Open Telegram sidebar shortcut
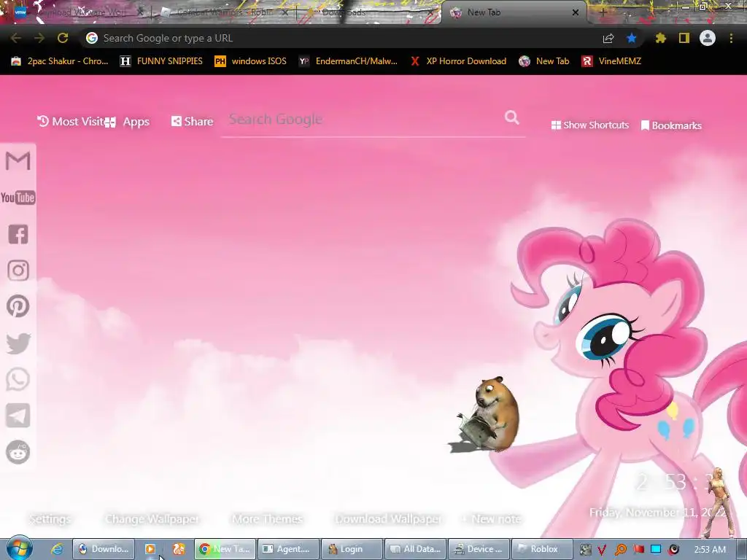 [18, 416]
